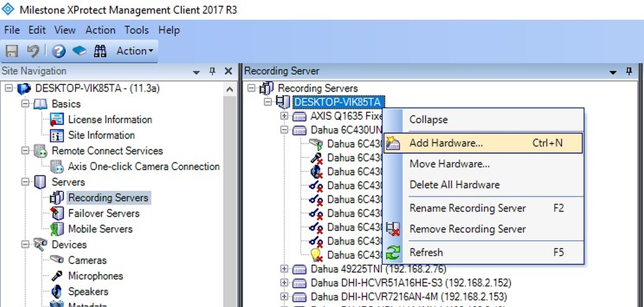This screenshot has width=644, height=307.
Task: Collapse the Servers tree node
Action: (x=25, y=182)
